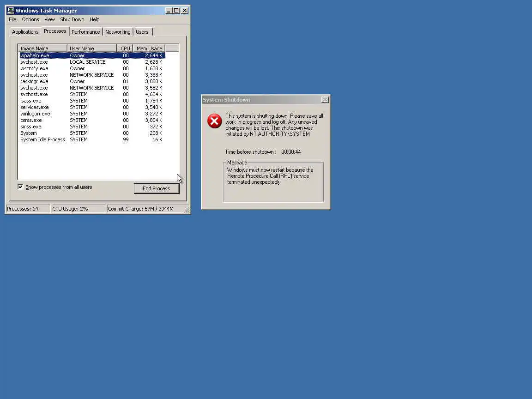Click the Processes: 14 status bar entry
Viewport: 532px width, 399px height.
point(28,209)
